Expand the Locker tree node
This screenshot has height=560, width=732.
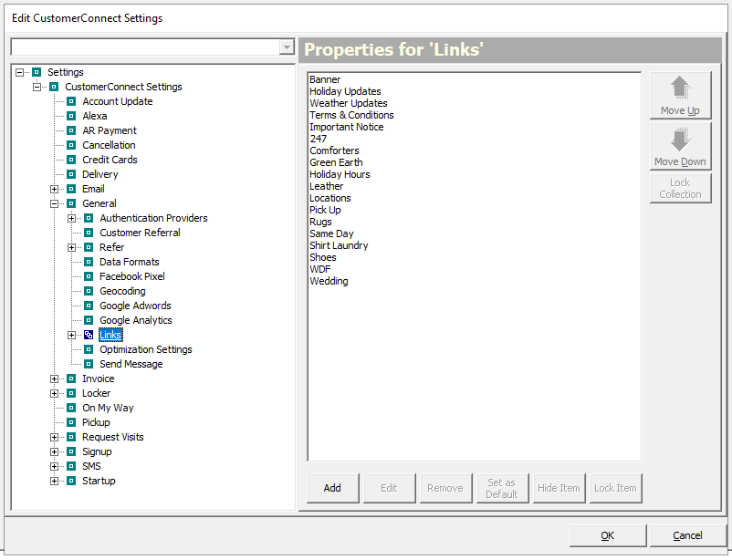54,393
